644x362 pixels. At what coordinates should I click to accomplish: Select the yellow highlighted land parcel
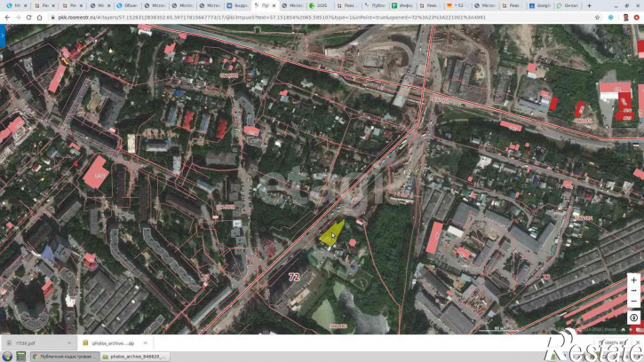point(332,234)
